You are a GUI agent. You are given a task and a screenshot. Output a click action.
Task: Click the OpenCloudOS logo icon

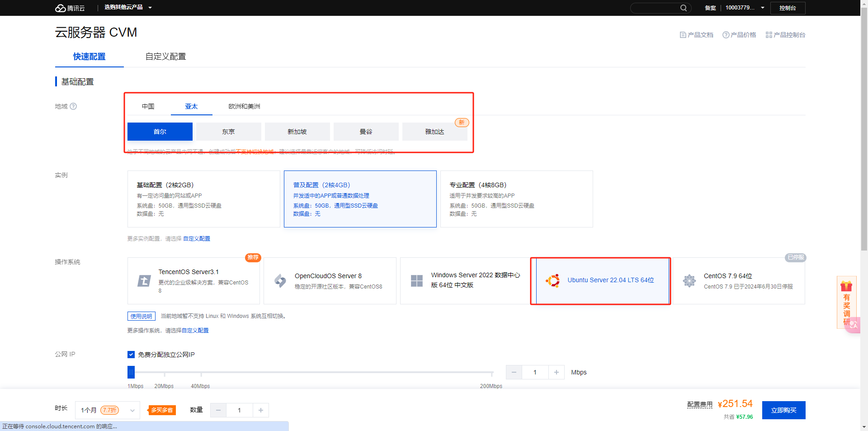pos(280,281)
